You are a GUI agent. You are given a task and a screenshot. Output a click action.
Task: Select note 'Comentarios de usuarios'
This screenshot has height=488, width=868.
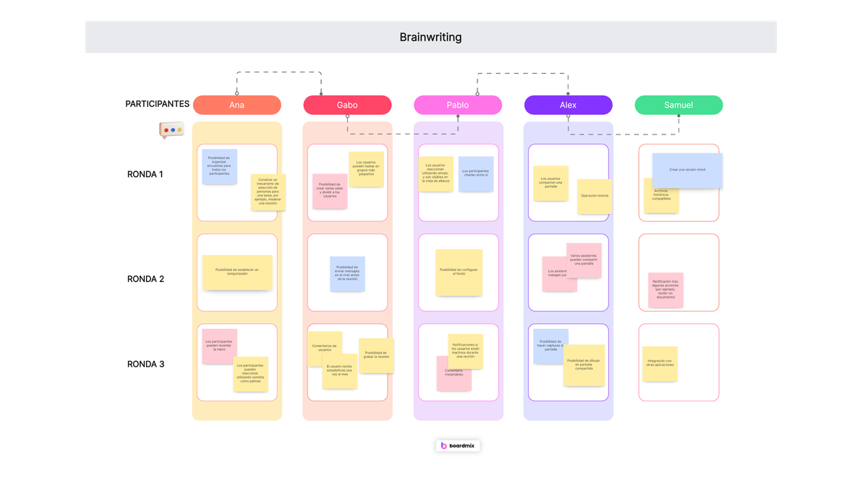pyautogui.click(x=324, y=348)
